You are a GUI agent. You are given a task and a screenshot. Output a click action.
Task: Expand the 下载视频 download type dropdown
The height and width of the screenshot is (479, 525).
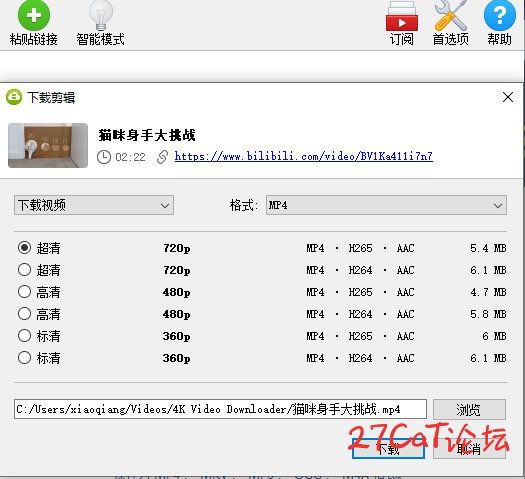(94, 205)
